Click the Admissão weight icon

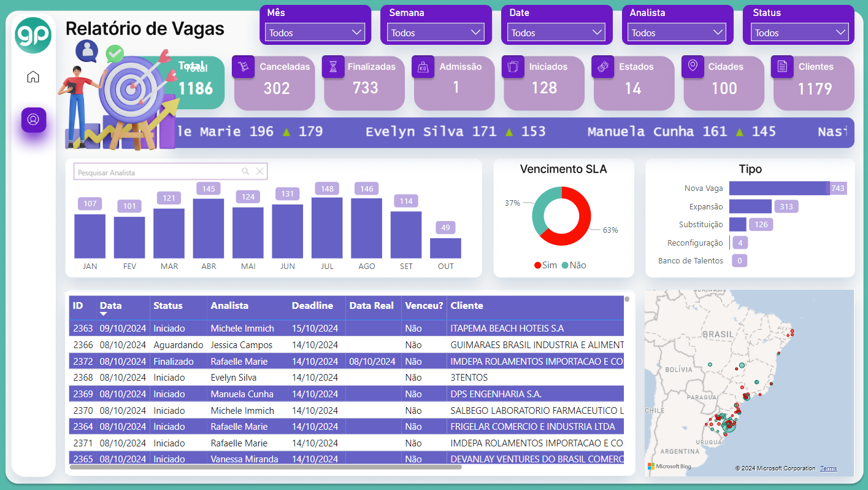tap(423, 66)
